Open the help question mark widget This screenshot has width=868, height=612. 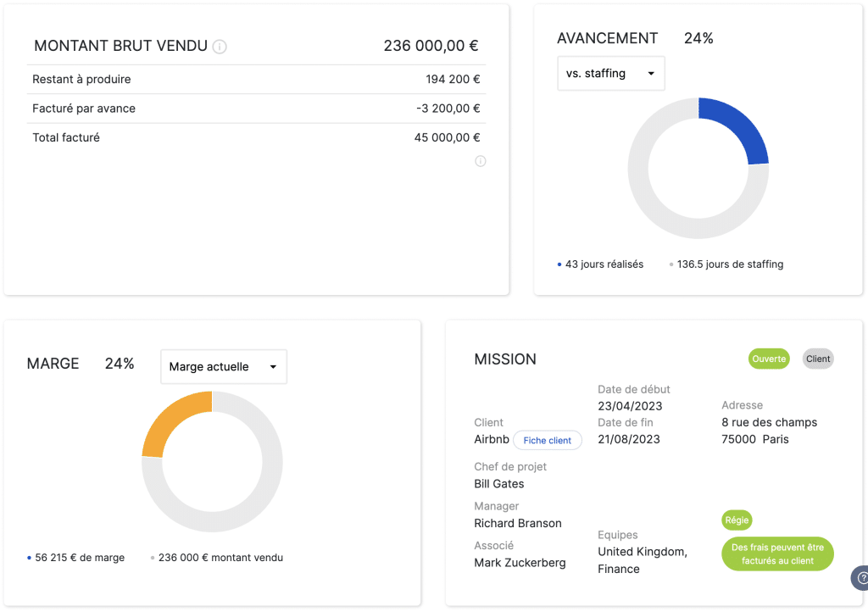861,578
